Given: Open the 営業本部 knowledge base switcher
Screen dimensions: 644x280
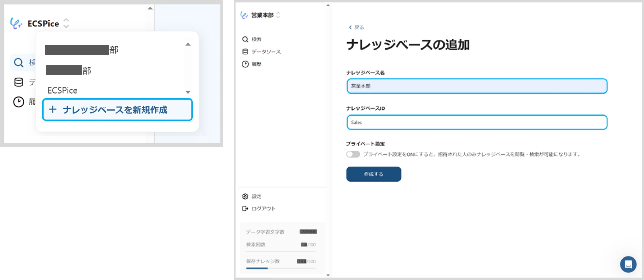Looking at the screenshot, I should click(x=278, y=15).
